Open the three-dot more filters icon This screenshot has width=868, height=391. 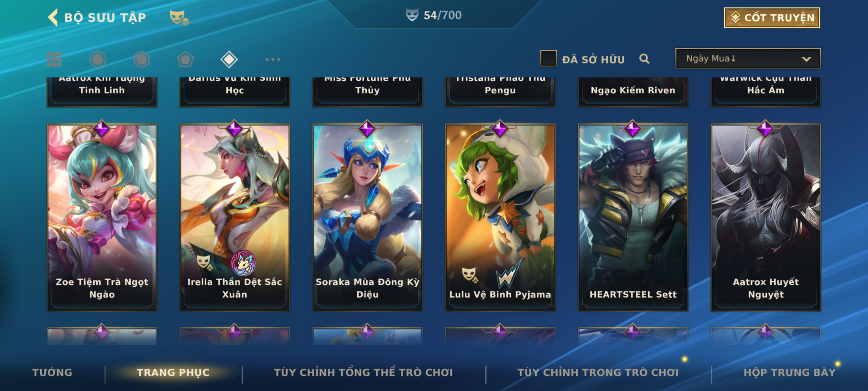[x=273, y=59]
